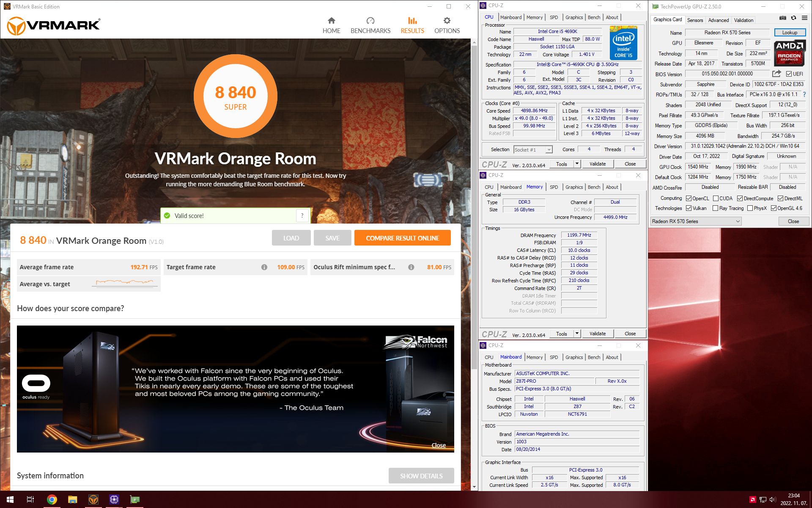Click VRMark vertical scrollbar
812x508 pixels.
[474, 207]
